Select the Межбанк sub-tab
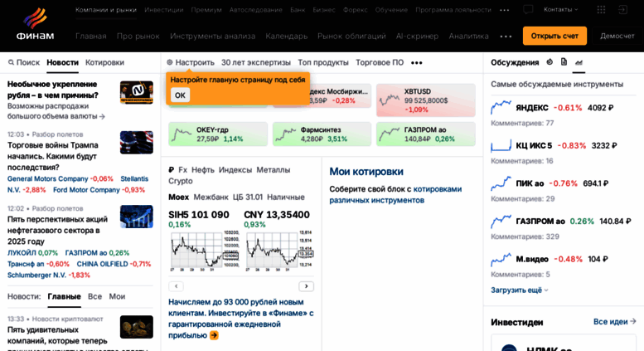This screenshot has width=644, height=351. pos(211,197)
